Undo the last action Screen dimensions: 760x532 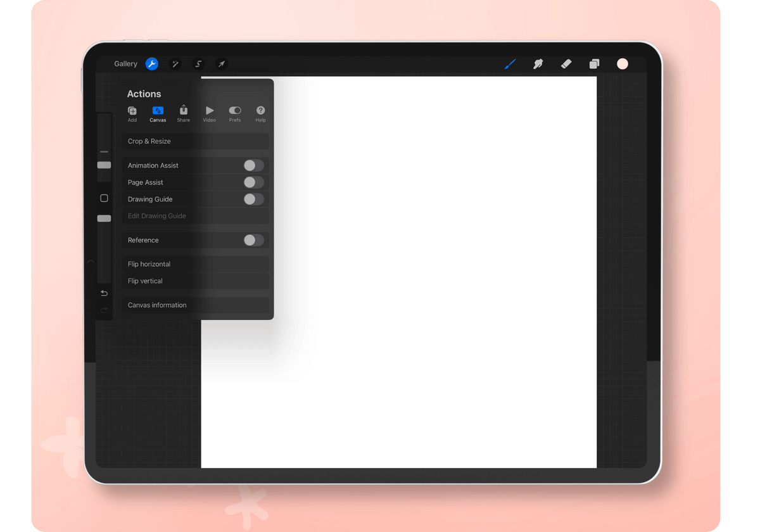(104, 293)
